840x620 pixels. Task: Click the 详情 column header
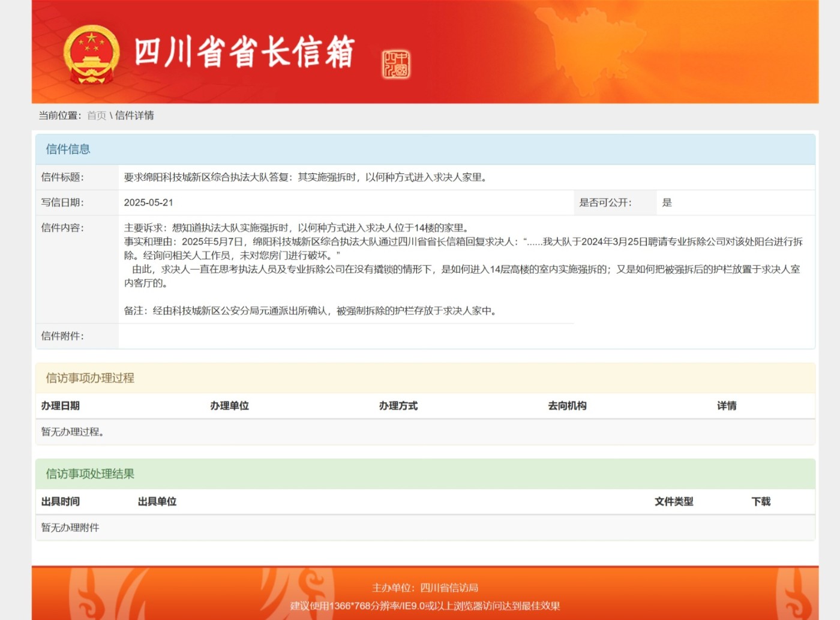click(727, 406)
